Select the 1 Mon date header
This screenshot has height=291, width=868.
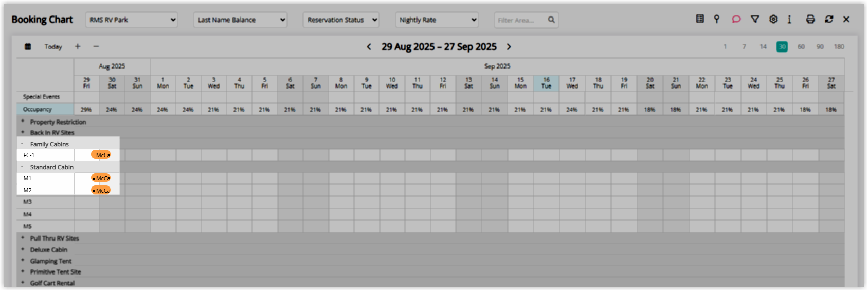163,83
